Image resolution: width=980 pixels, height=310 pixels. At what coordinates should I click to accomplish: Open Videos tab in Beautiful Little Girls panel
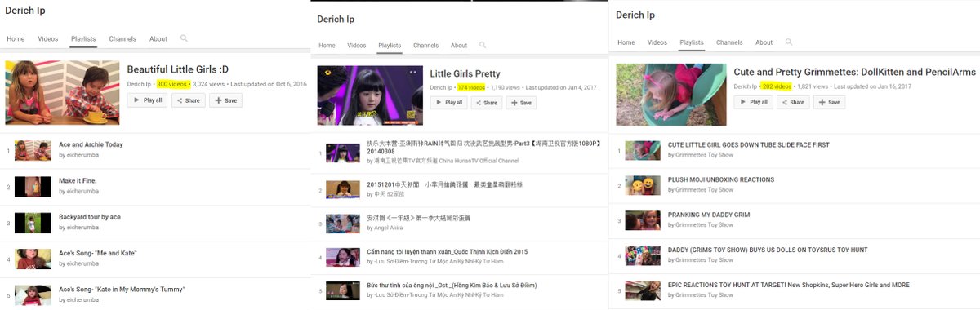click(x=48, y=39)
